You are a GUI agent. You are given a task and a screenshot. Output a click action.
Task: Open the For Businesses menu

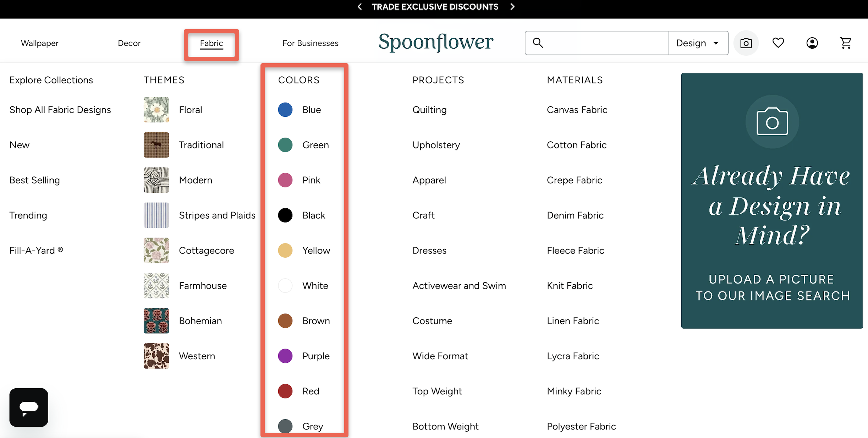tap(311, 43)
